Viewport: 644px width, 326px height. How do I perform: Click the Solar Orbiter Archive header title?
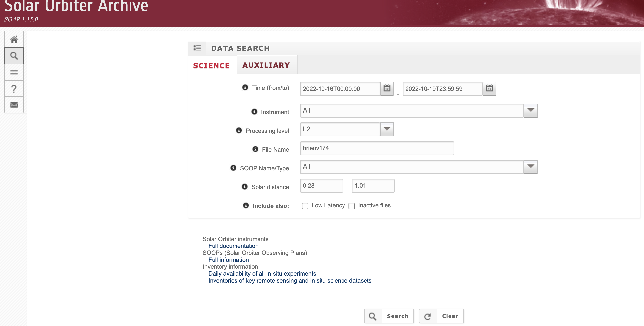tap(76, 6)
